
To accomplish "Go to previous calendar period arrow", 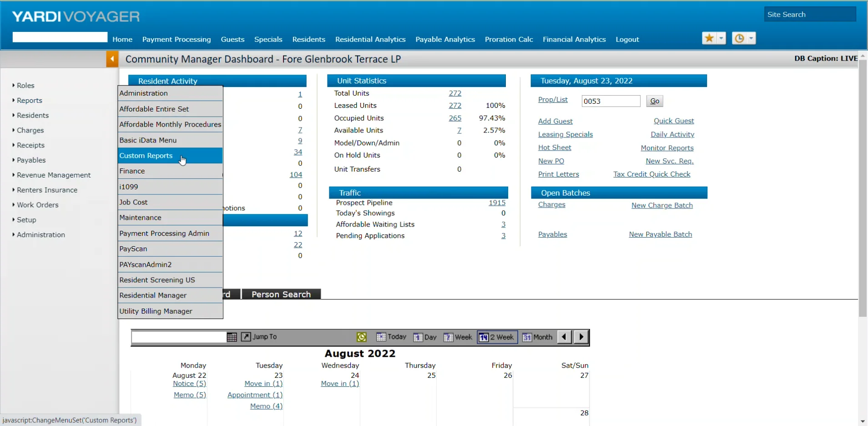I will click(564, 337).
